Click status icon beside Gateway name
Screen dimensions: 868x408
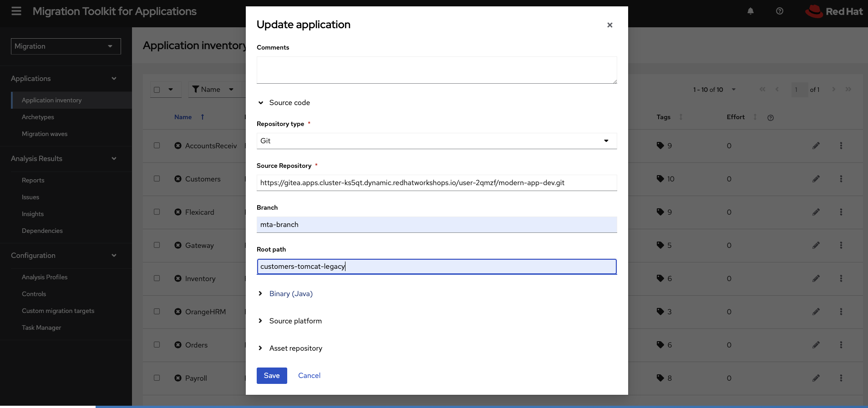pos(178,245)
